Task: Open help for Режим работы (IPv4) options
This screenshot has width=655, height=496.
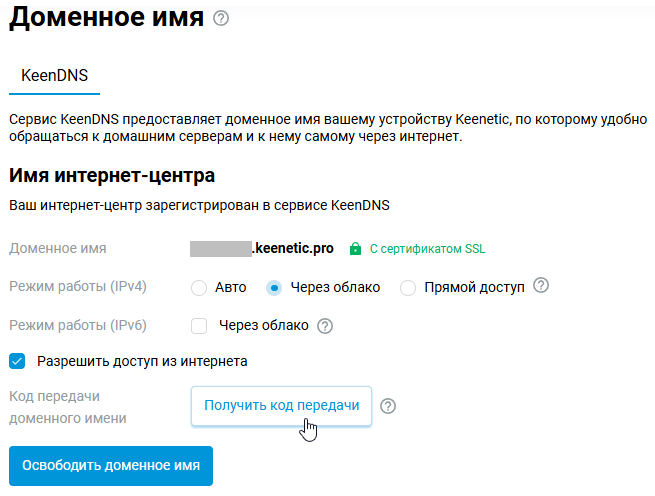Action: (541, 286)
